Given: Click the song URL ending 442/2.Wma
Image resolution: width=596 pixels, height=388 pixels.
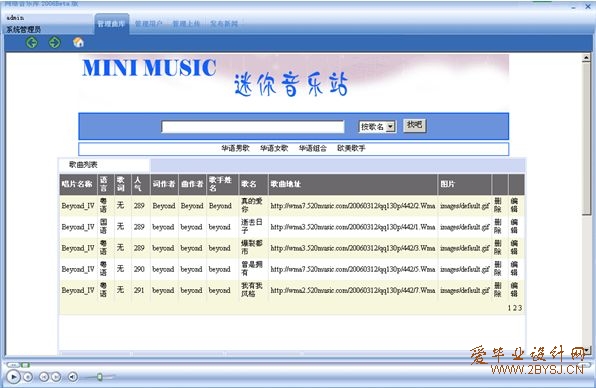Looking at the screenshot, I should (x=353, y=206).
